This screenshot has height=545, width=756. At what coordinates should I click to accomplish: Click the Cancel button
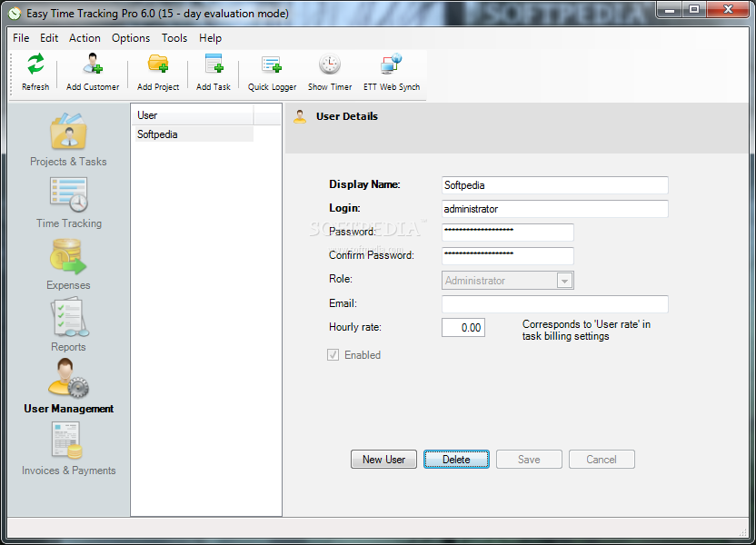coord(602,460)
